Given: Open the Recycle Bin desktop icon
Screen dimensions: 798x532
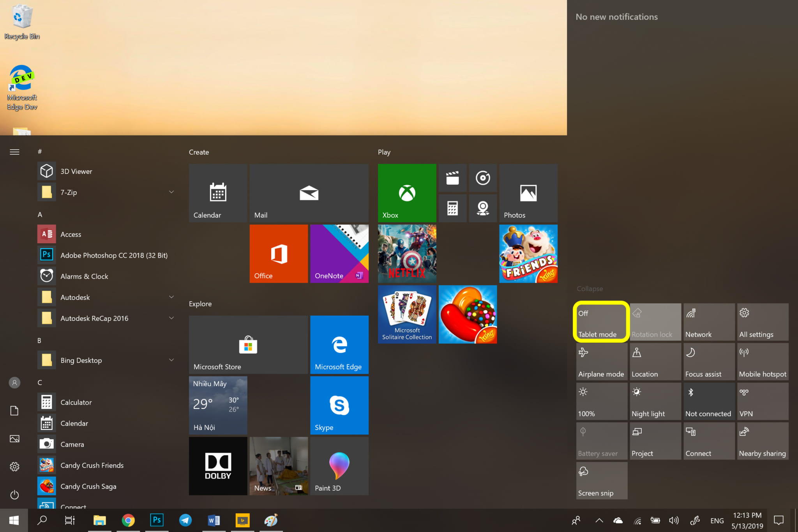Looking at the screenshot, I should (22, 22).
